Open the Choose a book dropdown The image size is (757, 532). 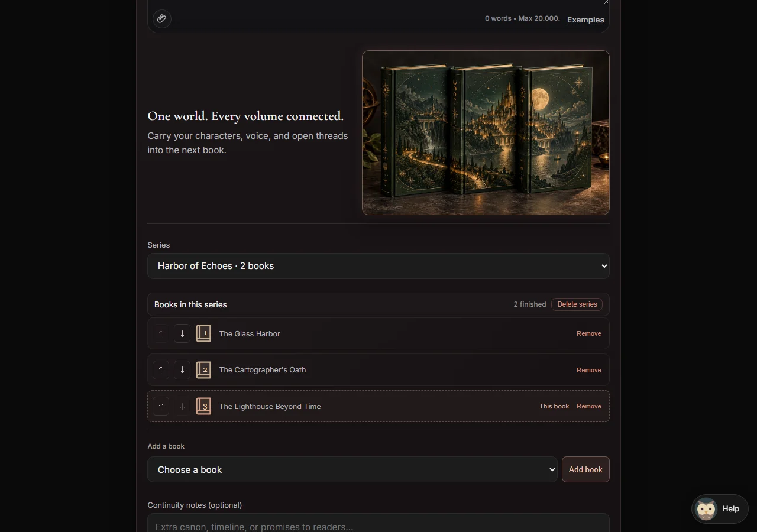point(352,469)
